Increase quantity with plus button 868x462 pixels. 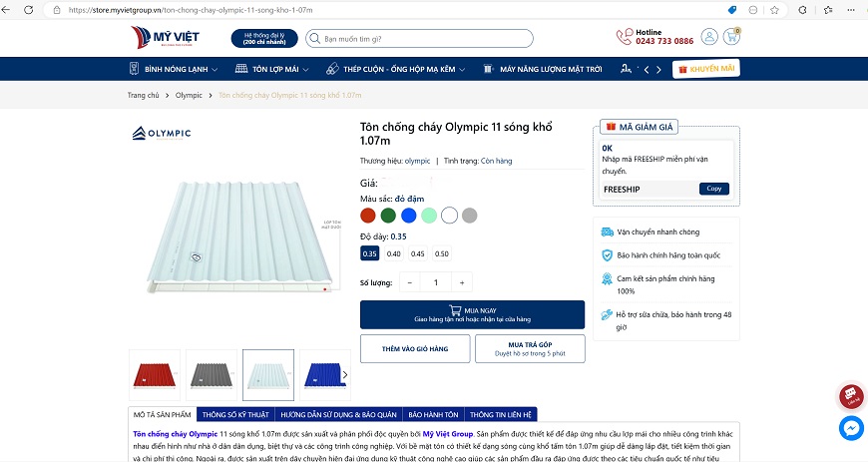click(462, 282)
